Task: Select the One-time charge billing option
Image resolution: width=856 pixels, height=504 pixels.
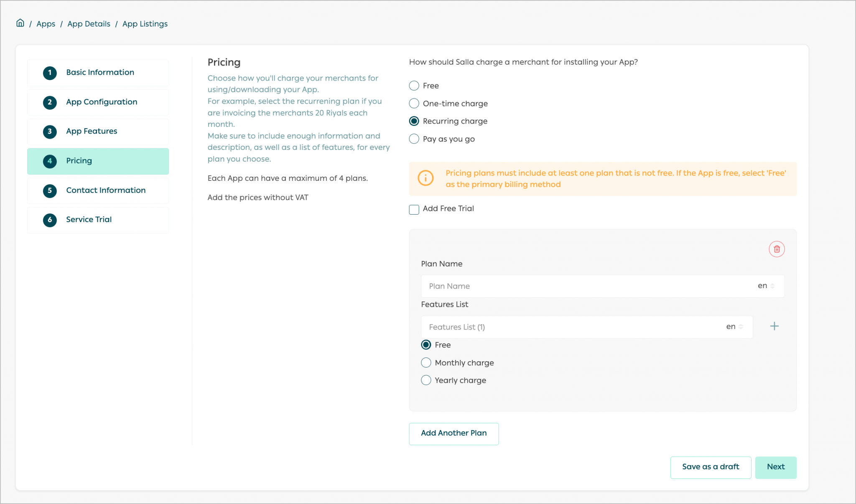Action: pos(414,103)
